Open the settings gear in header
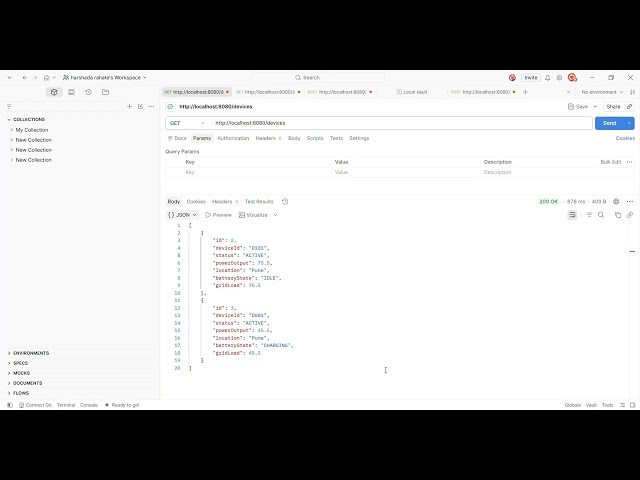 559,78
